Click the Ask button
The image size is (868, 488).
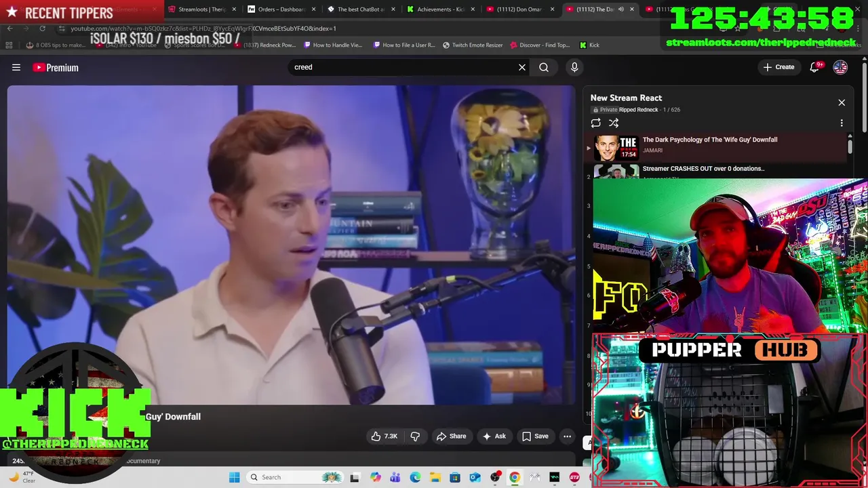pyautogui.click(x=494, y=436)
